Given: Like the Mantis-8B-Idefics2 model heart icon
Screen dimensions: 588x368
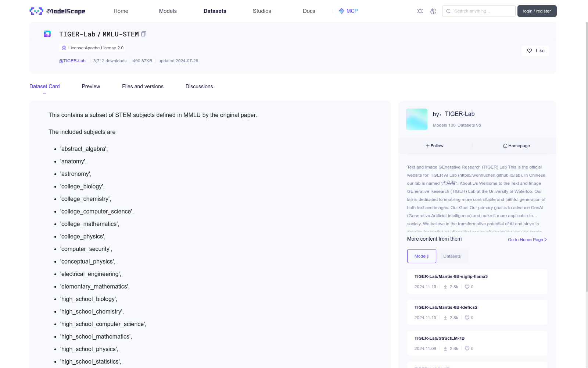Looking at the screenshot, I should point(467,318).
